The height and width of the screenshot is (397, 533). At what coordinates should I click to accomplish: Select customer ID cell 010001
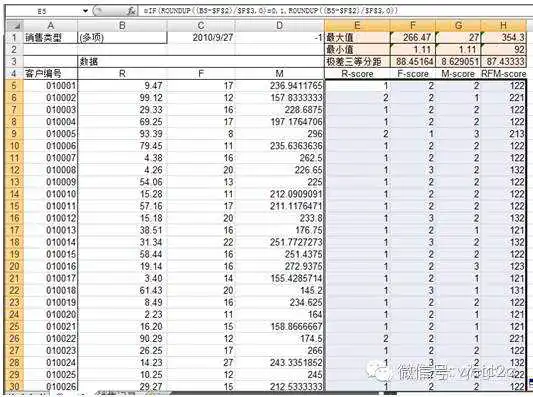pos(50,86)
